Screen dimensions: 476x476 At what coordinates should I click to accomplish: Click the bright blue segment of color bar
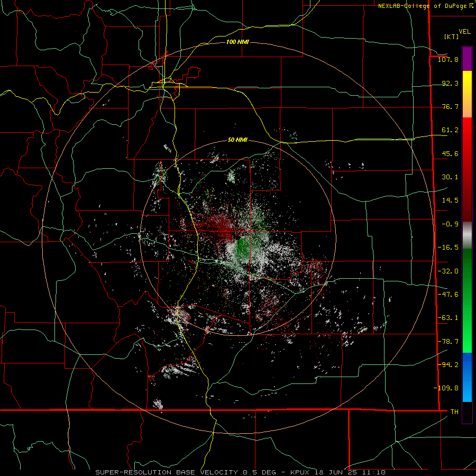(467, 377)
